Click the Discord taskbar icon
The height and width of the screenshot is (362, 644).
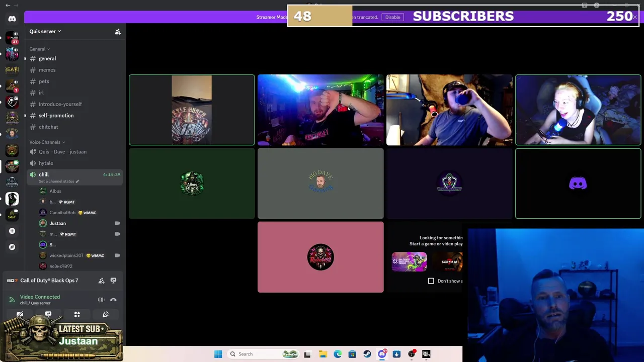(382, 354)
